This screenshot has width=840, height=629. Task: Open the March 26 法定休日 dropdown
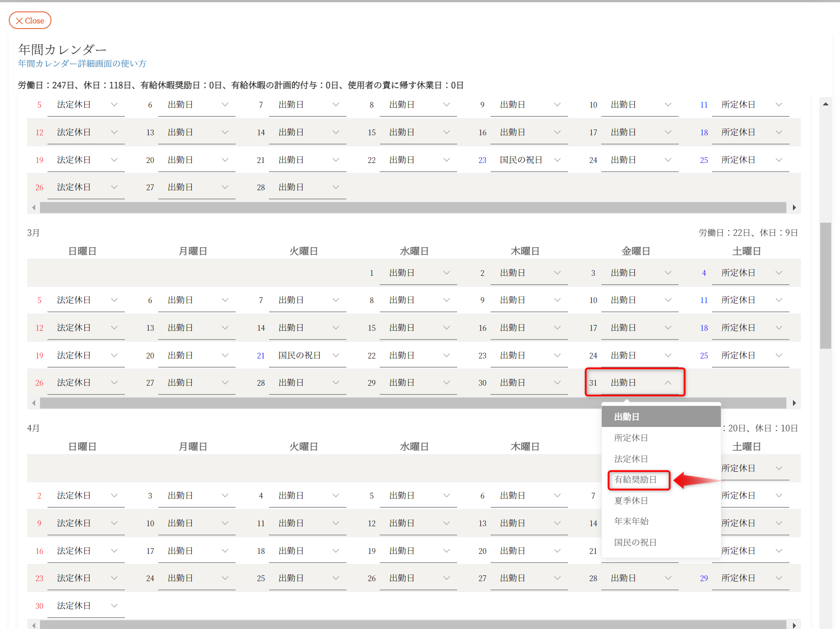click(86, 383)
